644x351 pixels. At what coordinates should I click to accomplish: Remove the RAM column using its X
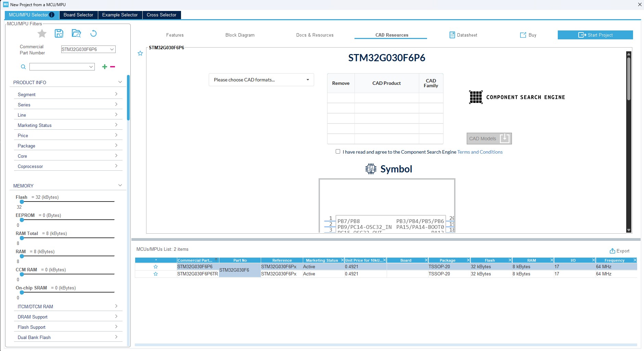click(x=552, y=260)
